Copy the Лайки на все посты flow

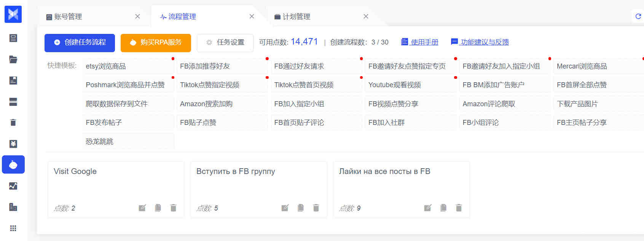[x=443, y=207]
